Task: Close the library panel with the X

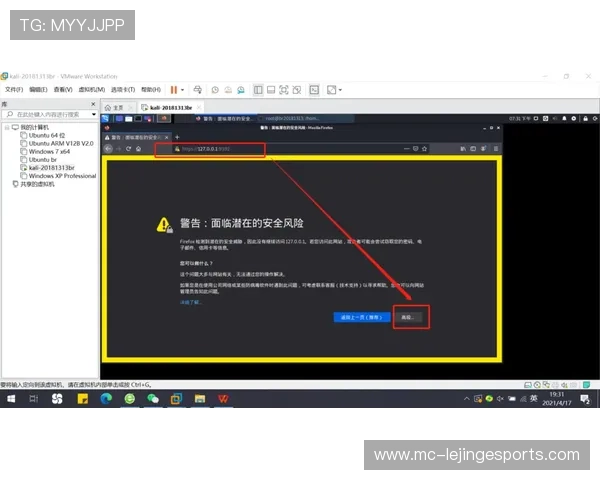Action: [x=93, y=104]
